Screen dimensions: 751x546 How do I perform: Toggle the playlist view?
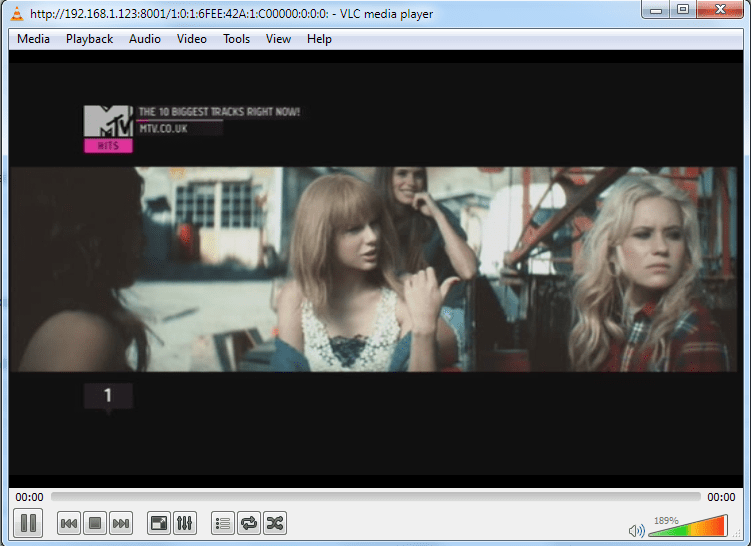tap(223, 522)
